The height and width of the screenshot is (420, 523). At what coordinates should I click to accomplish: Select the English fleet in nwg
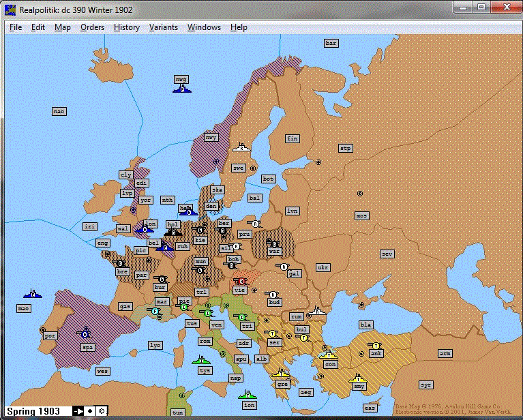(x=182, y=89)
